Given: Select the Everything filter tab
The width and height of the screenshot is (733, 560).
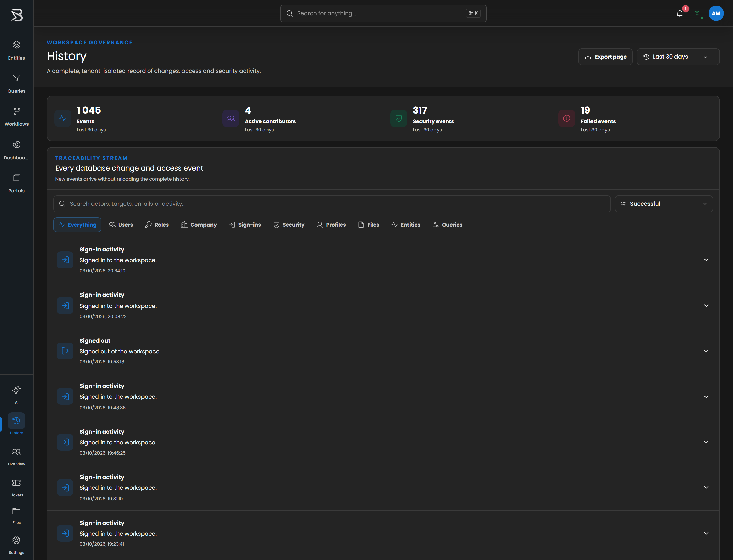Looking at the screenshot, I should pyautogui.click(x=77, y=225).
